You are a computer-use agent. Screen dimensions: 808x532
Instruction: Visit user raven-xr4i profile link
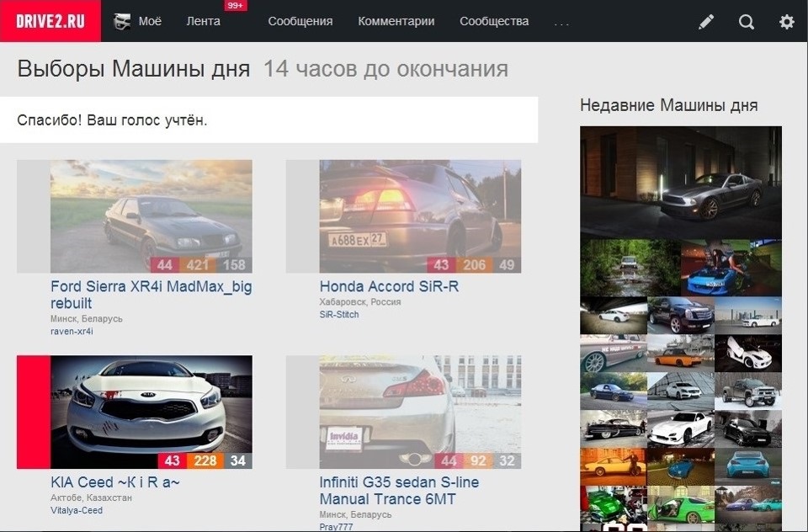(72, 332)
